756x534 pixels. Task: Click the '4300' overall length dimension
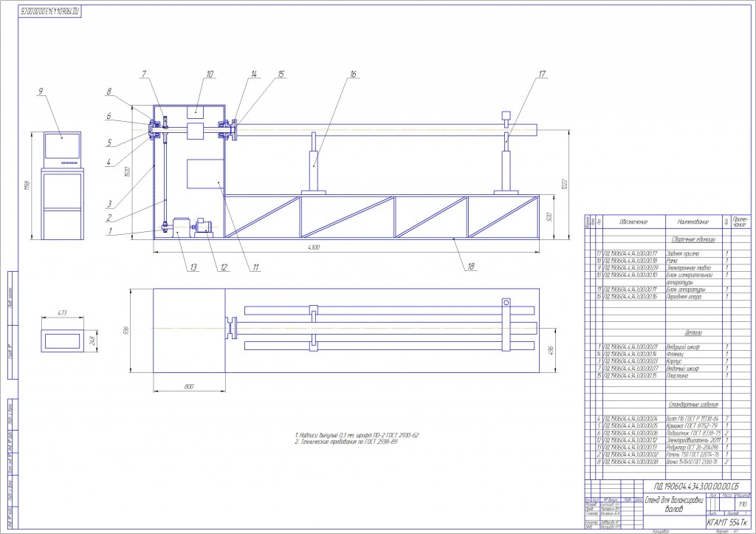pyautogui.click(x=313, y=247)
